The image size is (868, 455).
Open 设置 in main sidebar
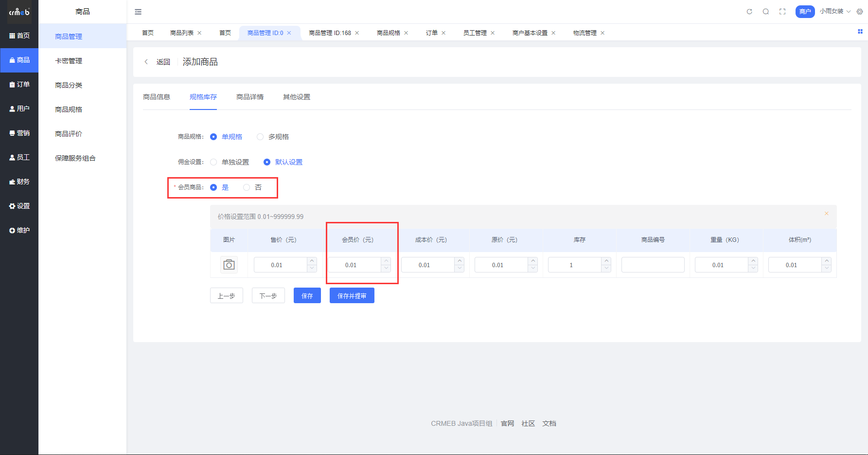pos(19,206)
